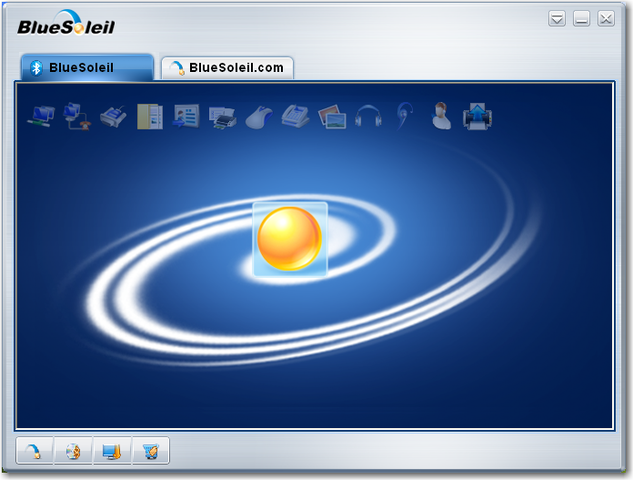This screenshot has height=480, width=633.
Task: Open the title bar dropdown menu arrow
Action: pyautogui.click(x=557, y=19)
